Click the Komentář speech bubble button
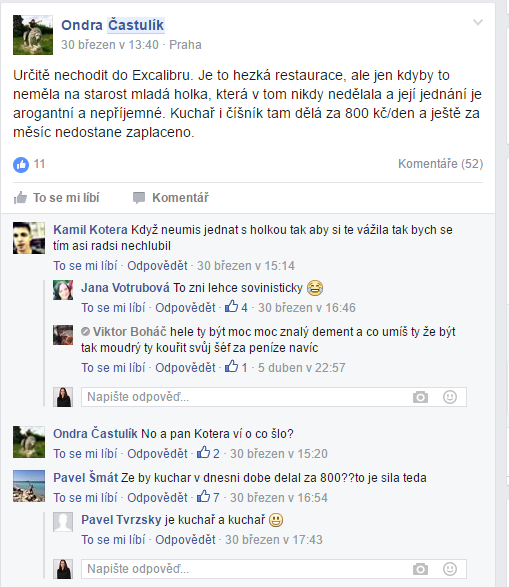The height and width of the screenshot is (587, 509). coord(171,198)
